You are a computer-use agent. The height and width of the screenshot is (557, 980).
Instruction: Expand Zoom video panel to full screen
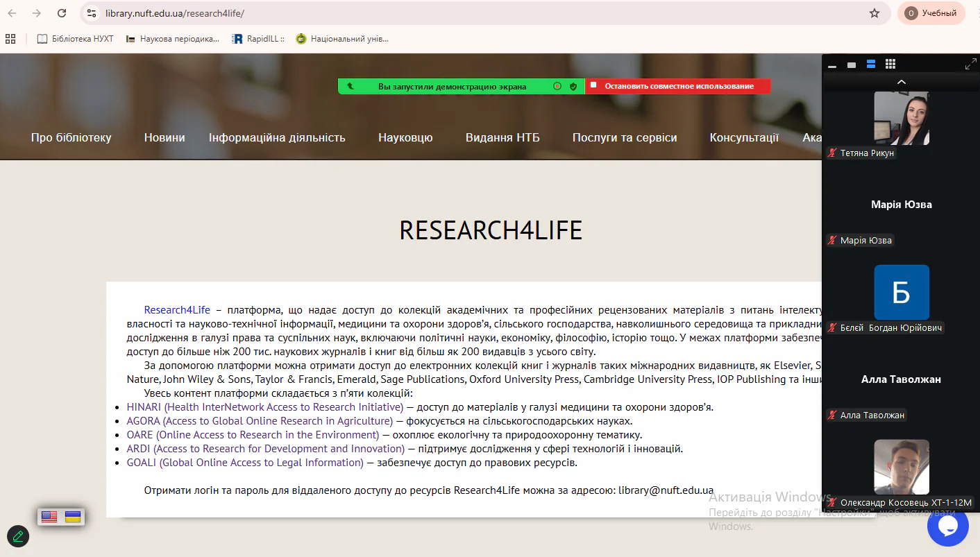click(x=970, y=65)
